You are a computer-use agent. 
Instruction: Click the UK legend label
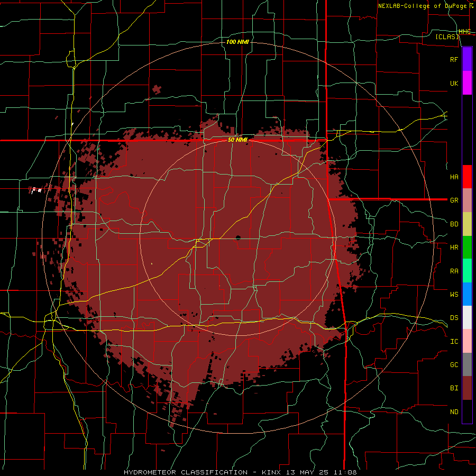click(454, 83)
